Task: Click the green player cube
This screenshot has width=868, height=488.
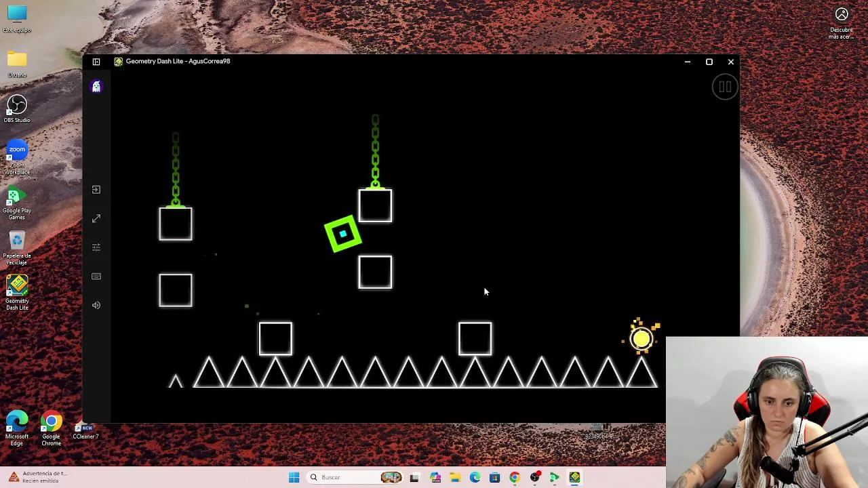Action: tap(343, 234)
